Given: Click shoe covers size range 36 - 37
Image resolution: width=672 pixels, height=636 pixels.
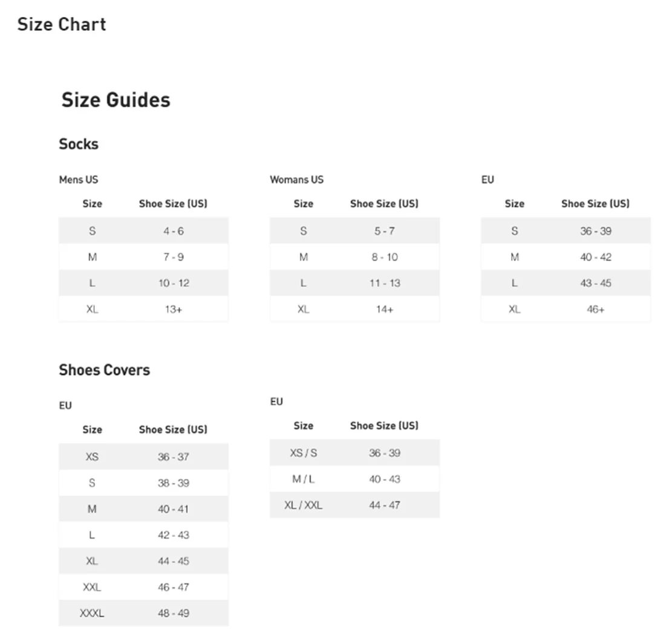Looking at the screenshot, I should 173,457.
